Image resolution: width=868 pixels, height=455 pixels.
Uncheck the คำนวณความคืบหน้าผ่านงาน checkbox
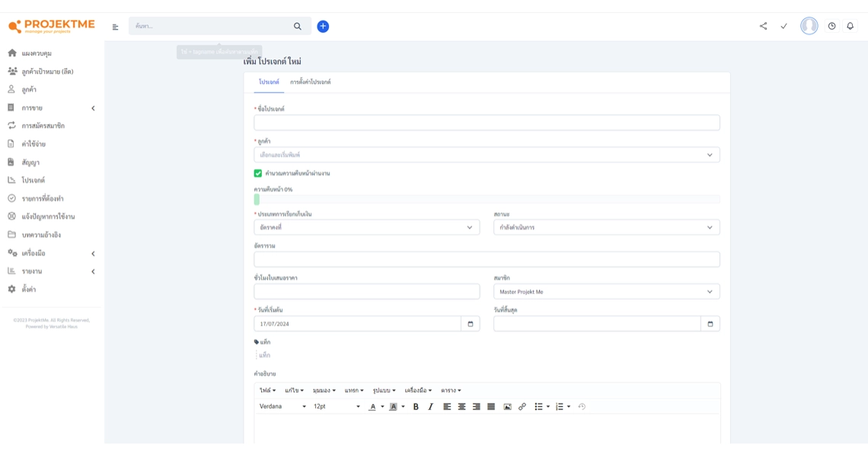[258, 174]
